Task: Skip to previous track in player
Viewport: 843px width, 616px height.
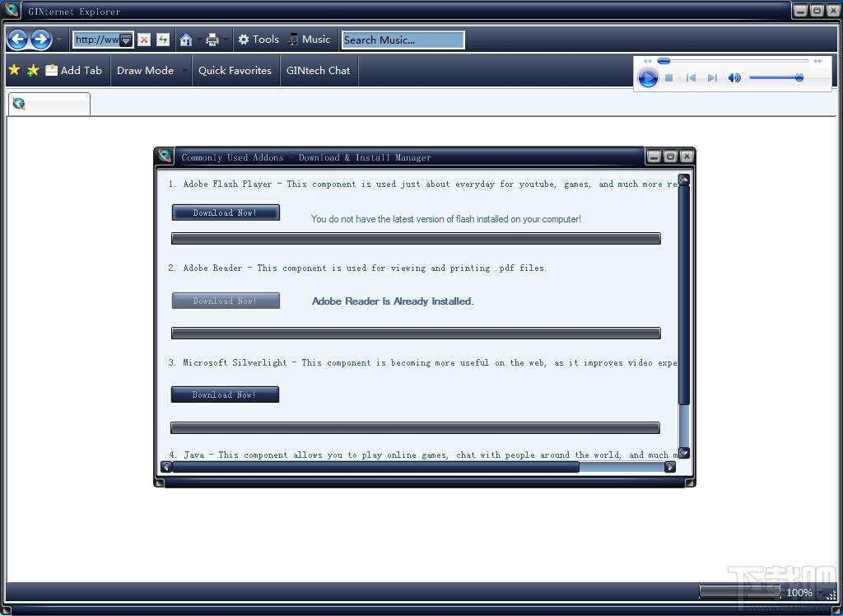Action: tap(691, 78)
